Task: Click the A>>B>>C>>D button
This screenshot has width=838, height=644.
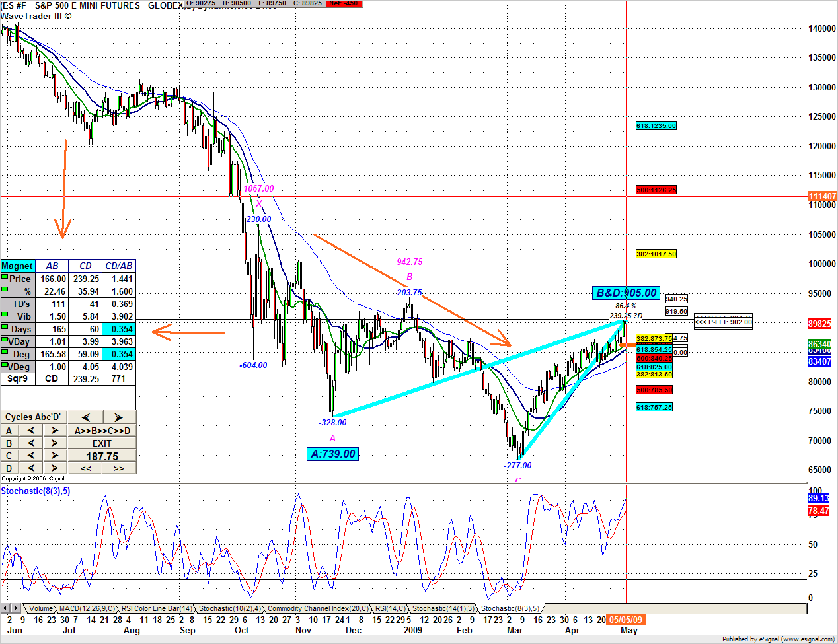Action: [x=102, y=431]
